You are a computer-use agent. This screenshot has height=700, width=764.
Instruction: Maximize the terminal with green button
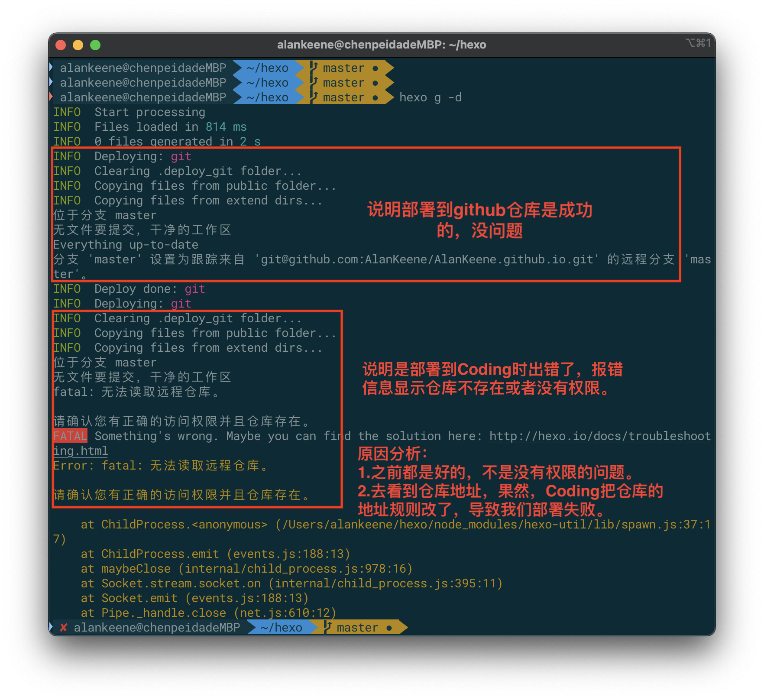(x=95, y=45)
